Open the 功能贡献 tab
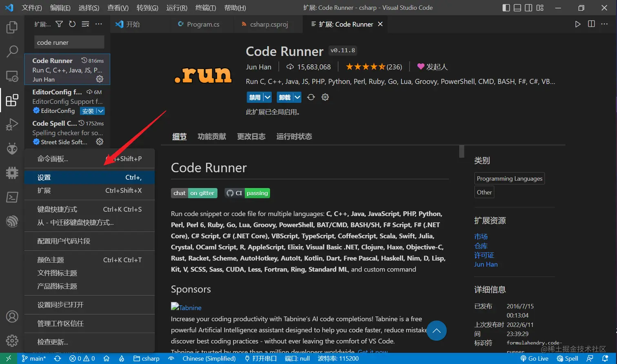The image size is (617, 364). coord(212,136)
